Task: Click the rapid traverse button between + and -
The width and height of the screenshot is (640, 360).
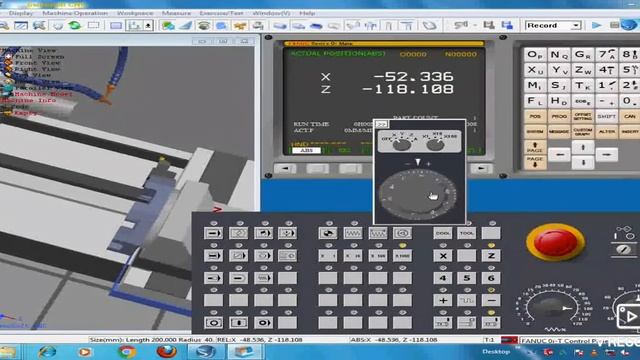Action: pos(467,300)
